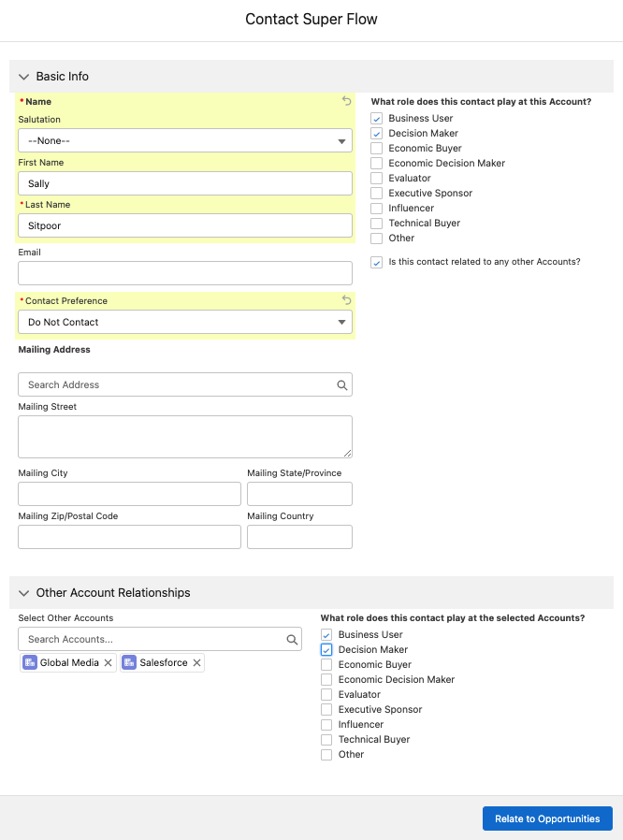Remove the Salesforce account pill
623x840 pixels.
(x=196, y=662)
